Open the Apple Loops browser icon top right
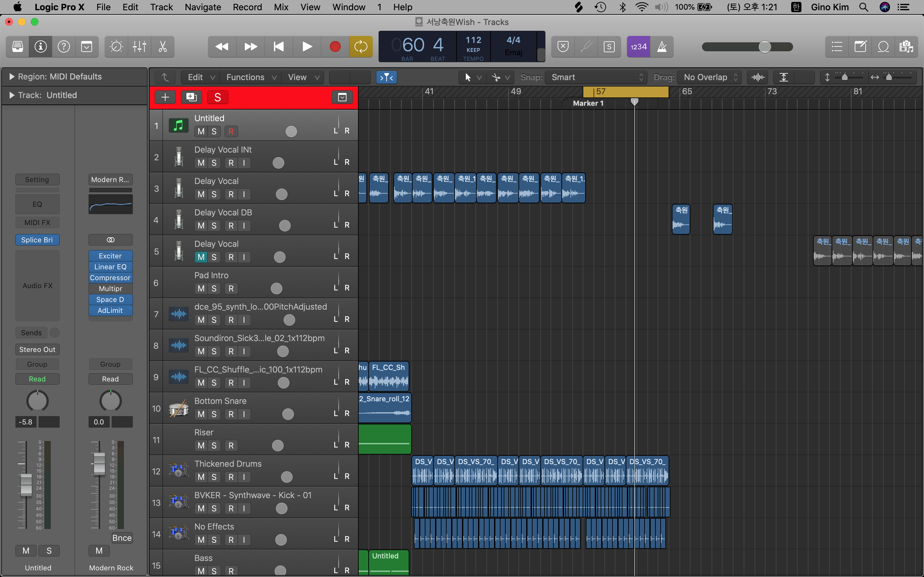This screenshot has height=577, width=924. click(884, 46)
